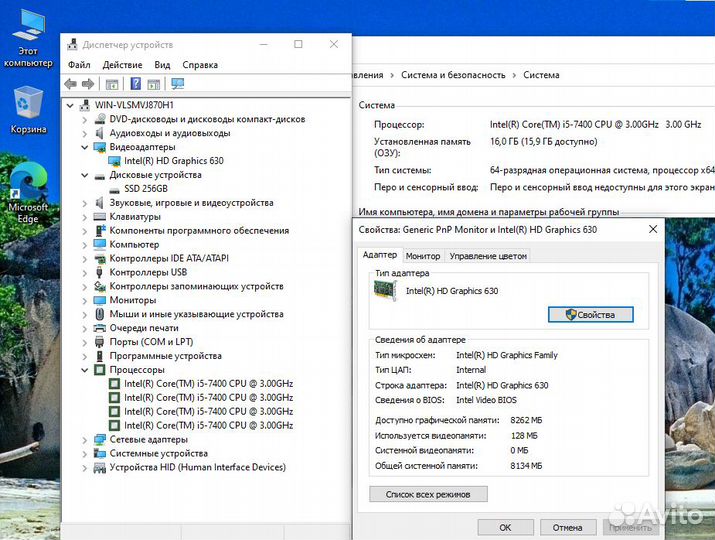
Task: Click the 8134 МБ shared memory value
Action: coord(526,466)
